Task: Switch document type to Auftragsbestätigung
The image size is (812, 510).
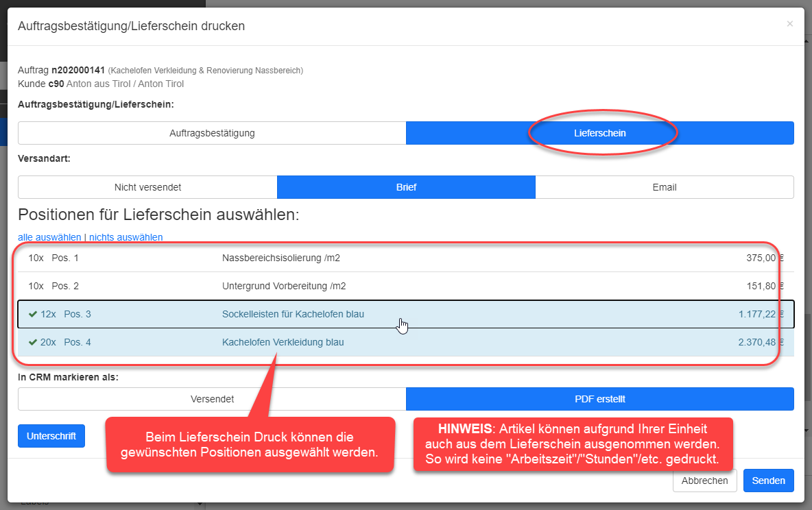Action: click(212, 133)
